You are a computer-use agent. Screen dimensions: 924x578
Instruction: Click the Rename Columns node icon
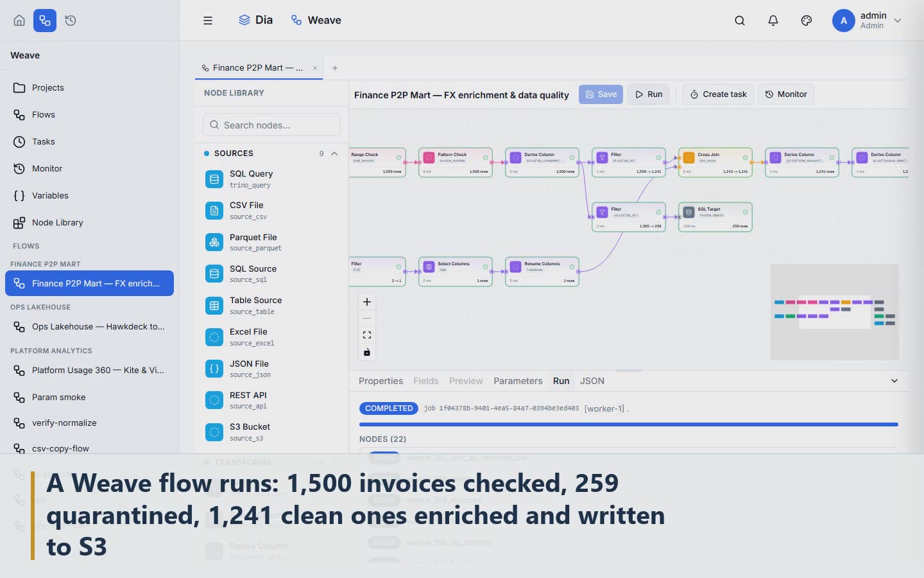click(x=515, y=267)
